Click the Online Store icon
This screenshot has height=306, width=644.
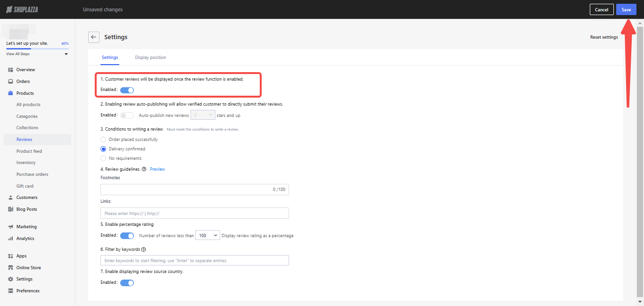(10, 268)
